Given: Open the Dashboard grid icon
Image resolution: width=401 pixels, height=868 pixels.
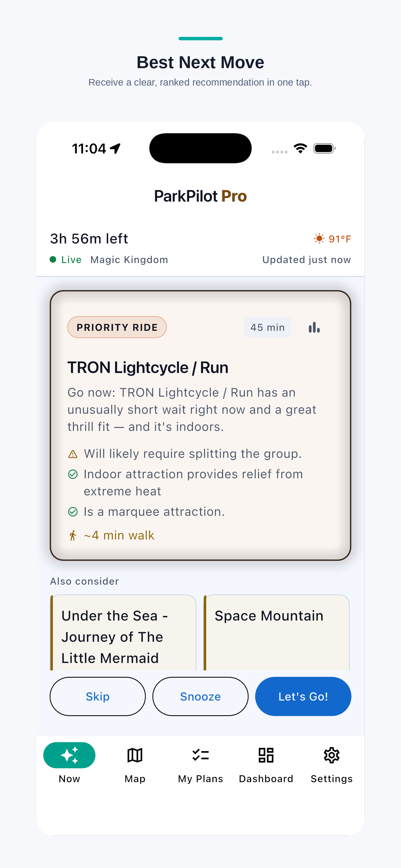Looking at the screenshot, I should point(266,755).
